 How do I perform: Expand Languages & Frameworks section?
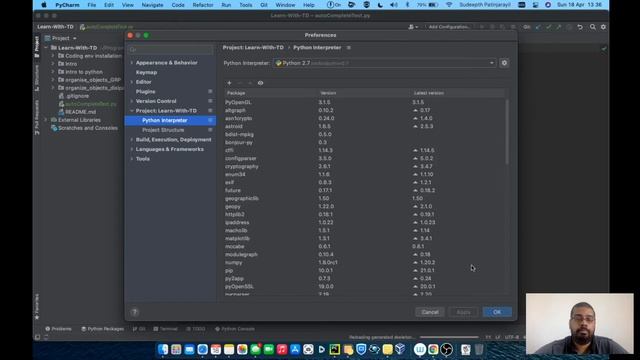(x=169, y=149)
